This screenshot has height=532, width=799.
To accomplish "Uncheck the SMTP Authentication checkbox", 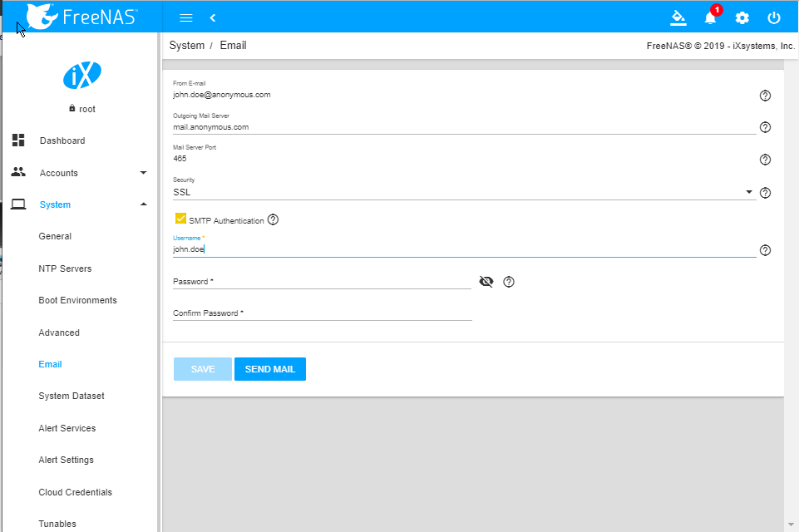I will pos(180,219).
